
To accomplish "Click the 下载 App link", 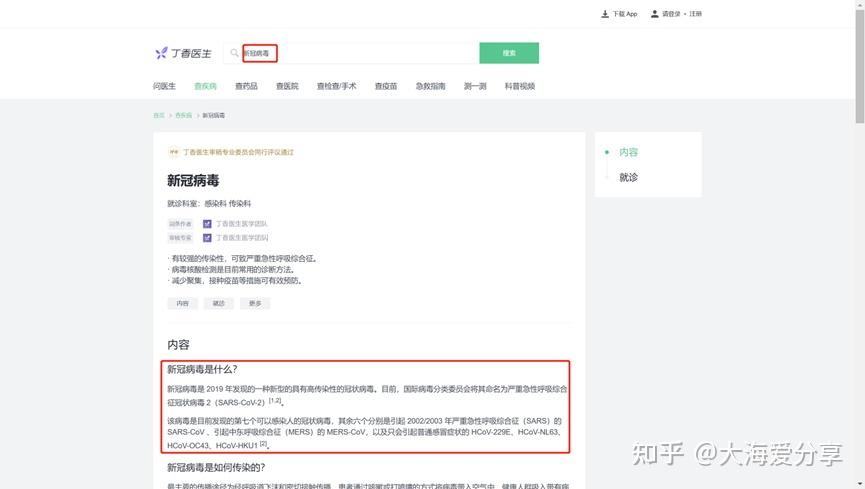I will click(624, 14).
